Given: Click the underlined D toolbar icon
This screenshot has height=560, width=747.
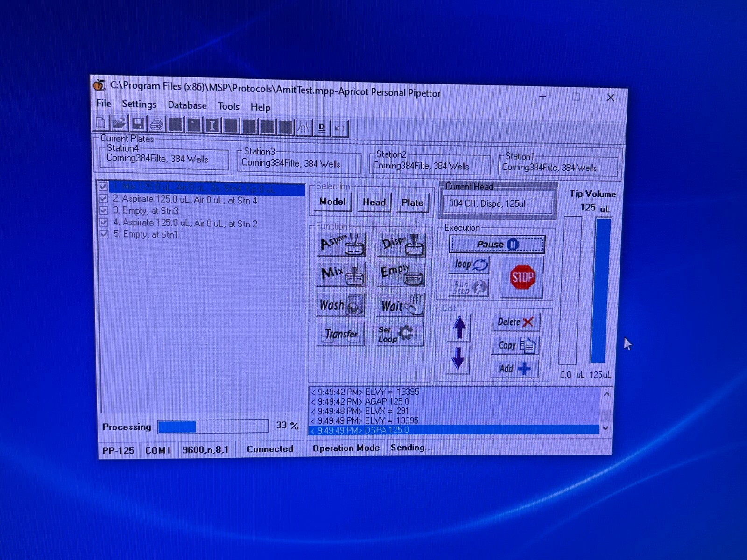Looking at the screenshot, I should (322, 128).
